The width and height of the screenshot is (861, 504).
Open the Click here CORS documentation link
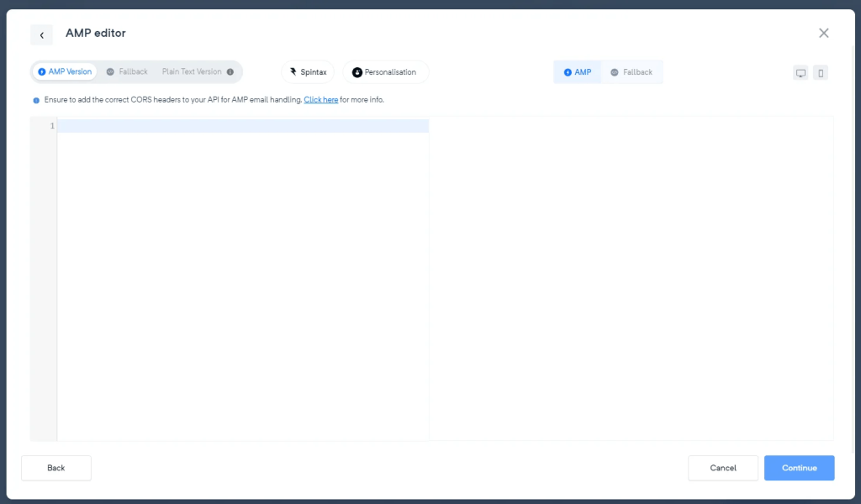pos(320,99)
